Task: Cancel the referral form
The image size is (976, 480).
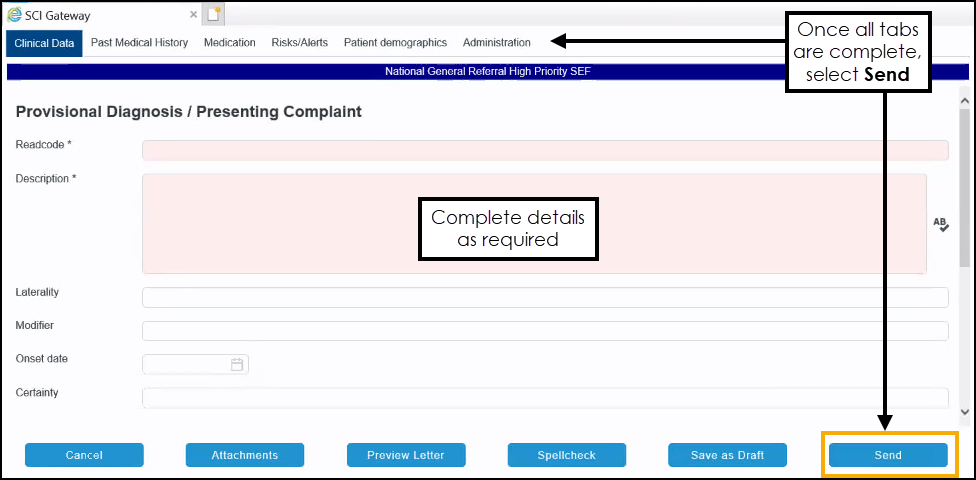Action: [84, 455]
